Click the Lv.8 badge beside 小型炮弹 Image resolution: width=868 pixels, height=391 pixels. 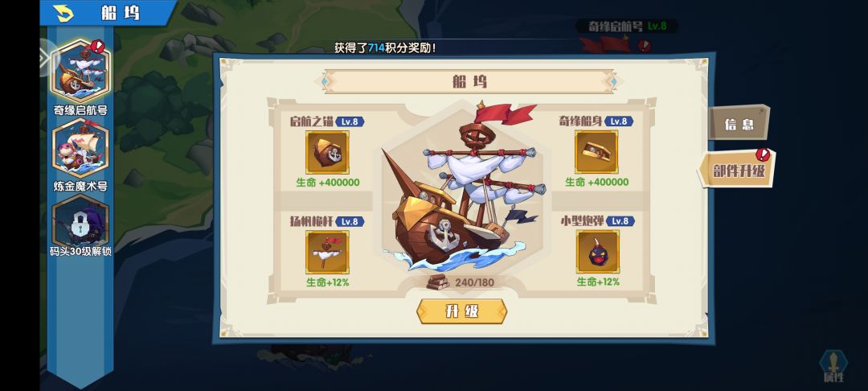620,221
